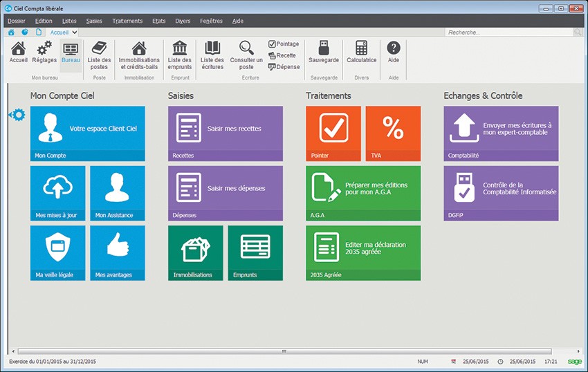Click the Recherche search field
Viewport: 588px width, 372px height.
[508, 32]
